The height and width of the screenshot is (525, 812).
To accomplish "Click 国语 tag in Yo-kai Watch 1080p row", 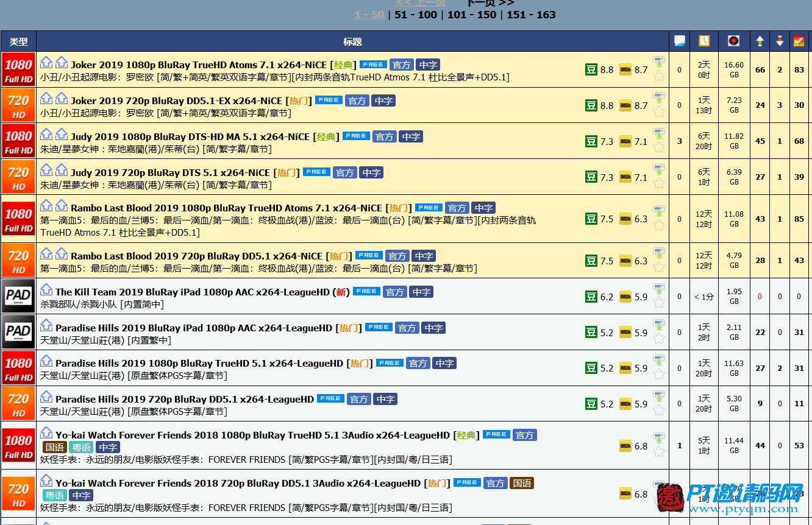I will click(55, 447).
